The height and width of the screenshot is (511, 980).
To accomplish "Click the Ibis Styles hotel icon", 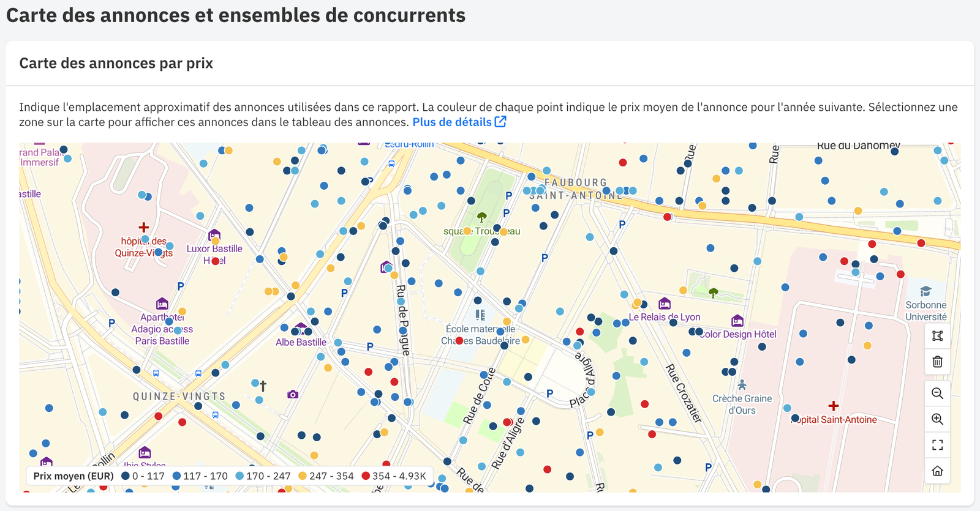I will click(145, 453).
